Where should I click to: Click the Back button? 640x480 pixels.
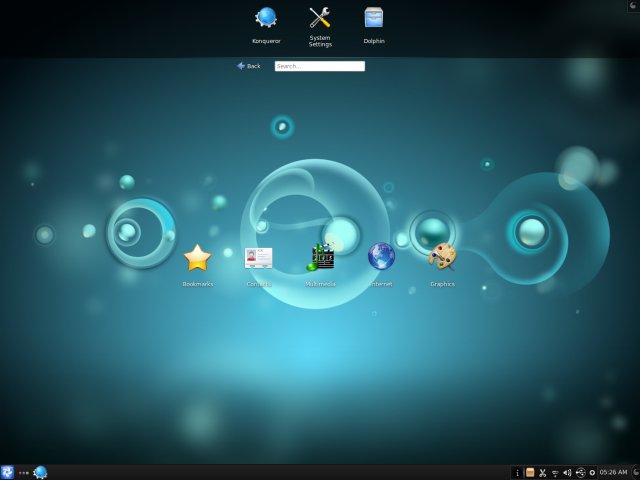pos(248,66)
